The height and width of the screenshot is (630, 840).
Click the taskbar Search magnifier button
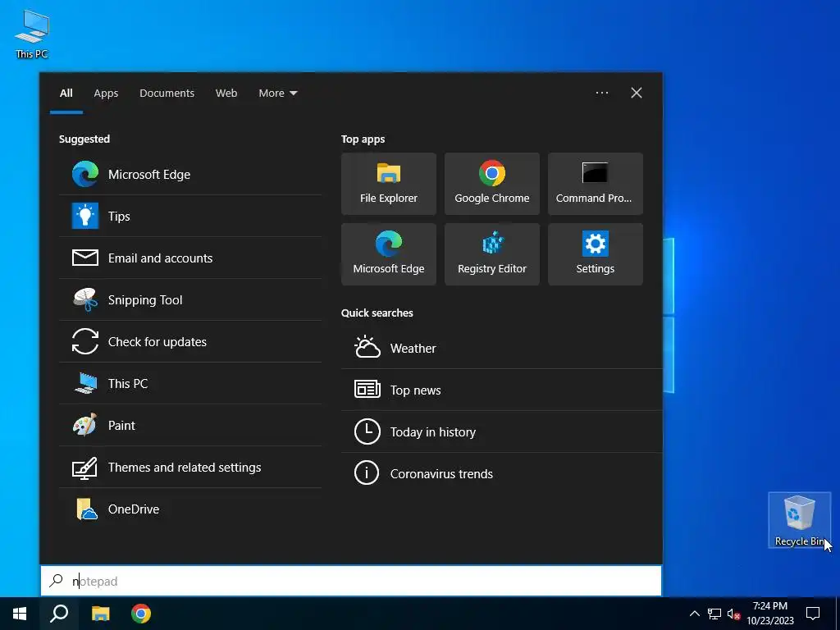pyautogui.click(x=59, y=614)
